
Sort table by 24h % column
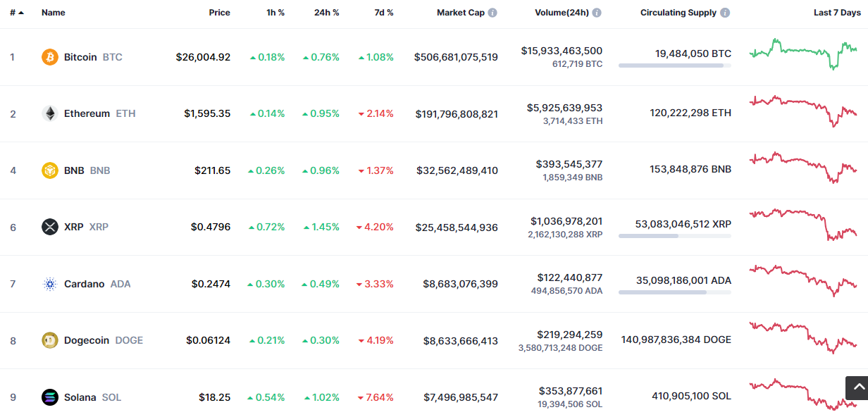[x=327, y=13]
